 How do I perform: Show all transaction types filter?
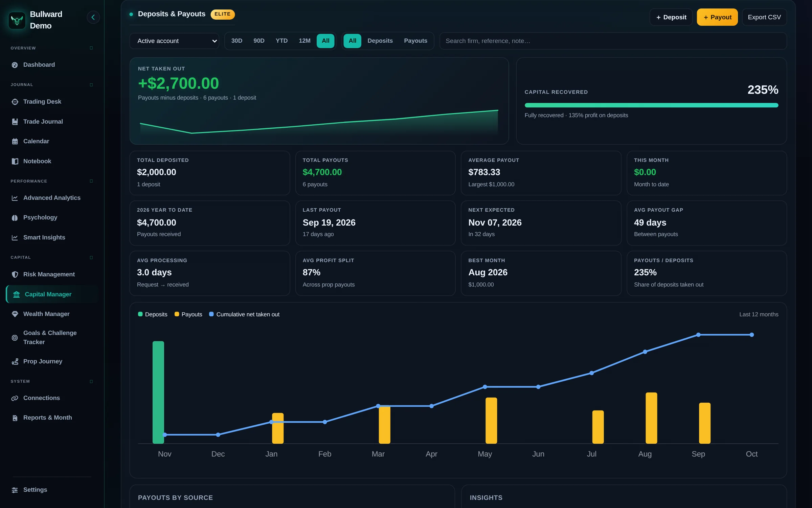pyautogui.click(x=352, y=41)
